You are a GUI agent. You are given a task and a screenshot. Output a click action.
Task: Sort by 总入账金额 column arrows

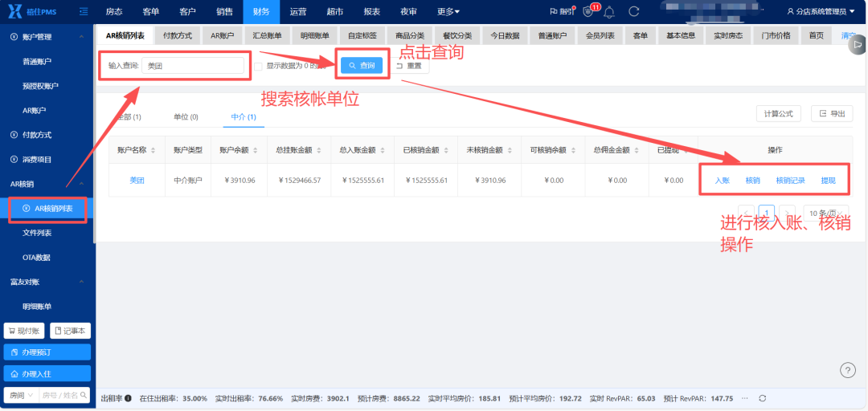point(383,150)
